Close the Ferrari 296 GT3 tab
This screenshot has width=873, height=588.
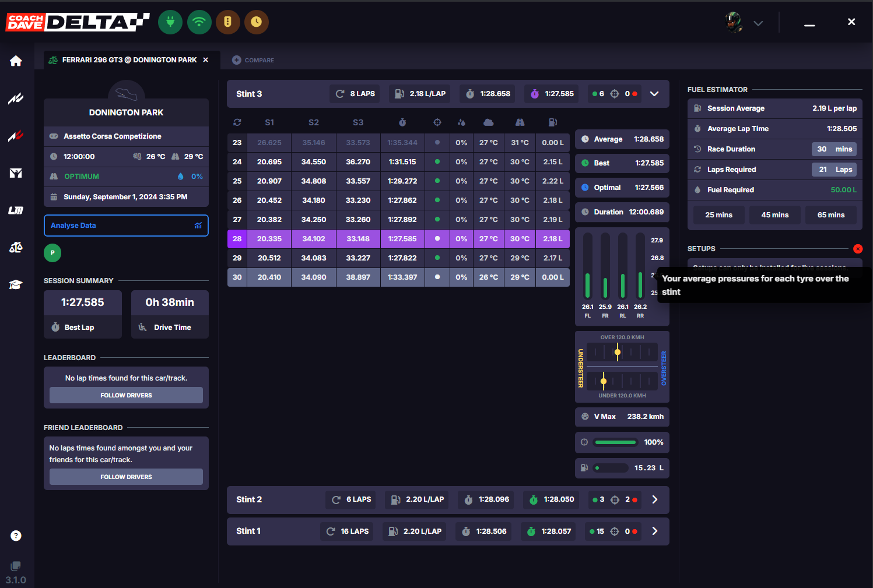205,60
